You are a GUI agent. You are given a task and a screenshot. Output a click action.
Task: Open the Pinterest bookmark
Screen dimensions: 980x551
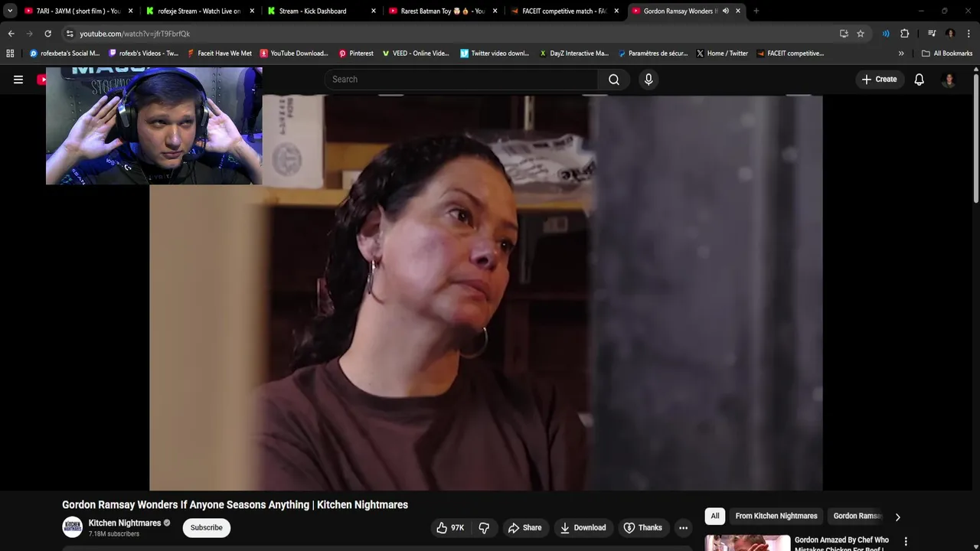(x=356, y=54)
